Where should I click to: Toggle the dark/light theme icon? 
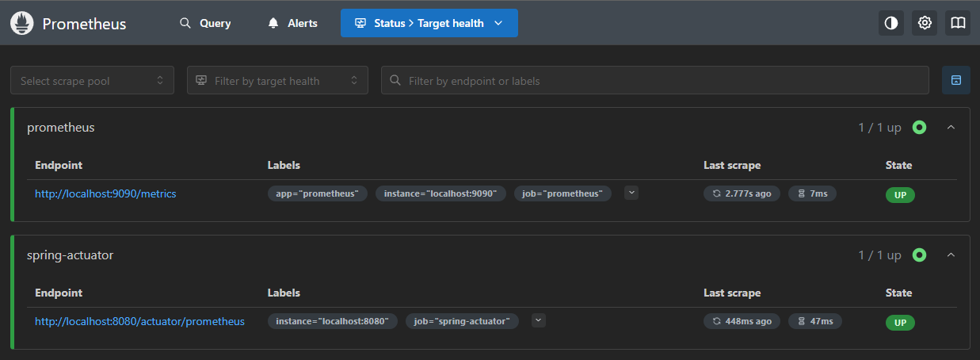click(x=891, y=23)
